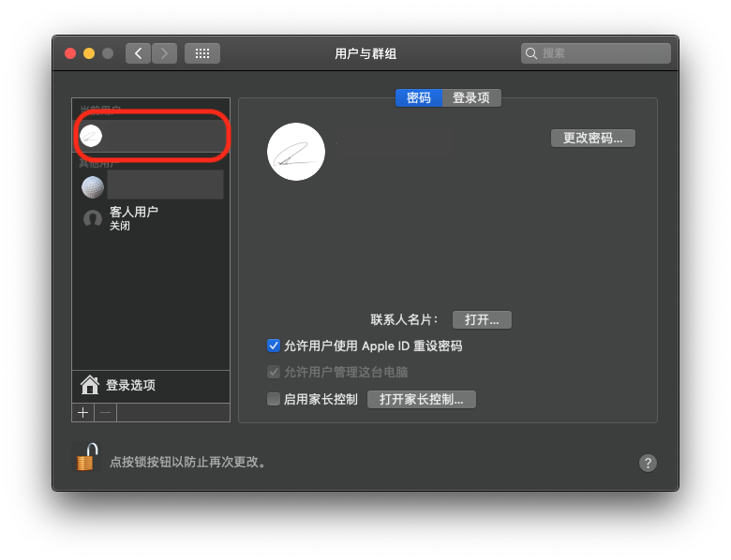Image resolution: width=731 pixels, height=560 pixels.
Task: Click the 更改密码… button
Action: [x=592, y=138]
